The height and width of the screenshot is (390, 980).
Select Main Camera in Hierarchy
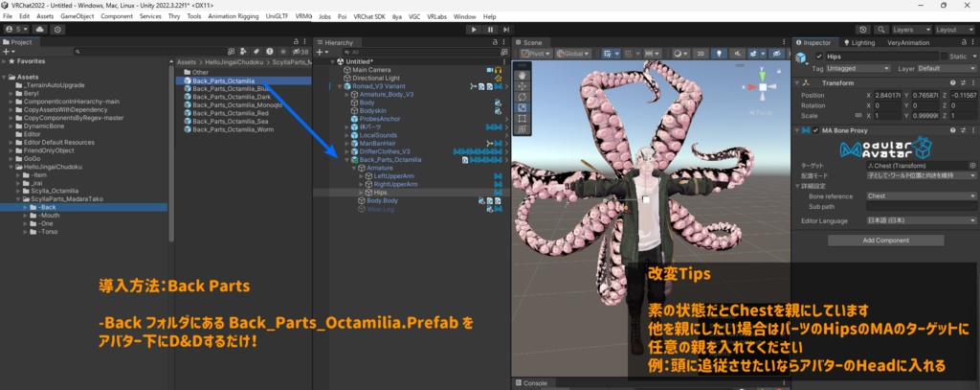pos(371,70)
